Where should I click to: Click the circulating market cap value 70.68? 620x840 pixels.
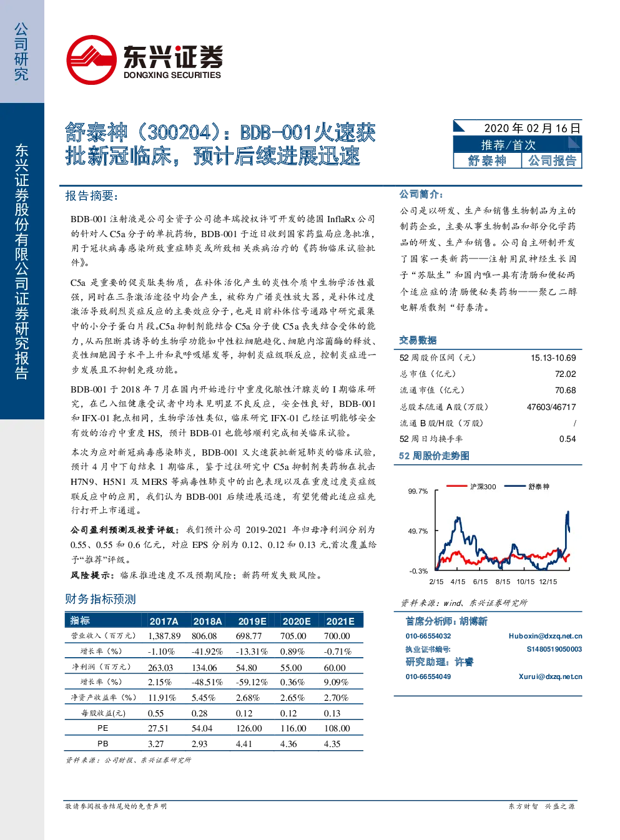tap(565, 391)
